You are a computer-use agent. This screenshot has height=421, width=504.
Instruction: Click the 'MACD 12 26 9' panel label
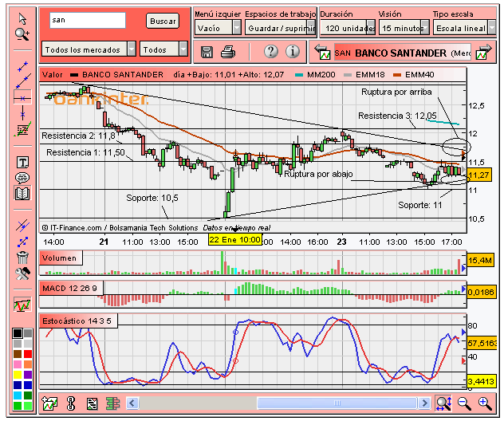coord(71,289)
